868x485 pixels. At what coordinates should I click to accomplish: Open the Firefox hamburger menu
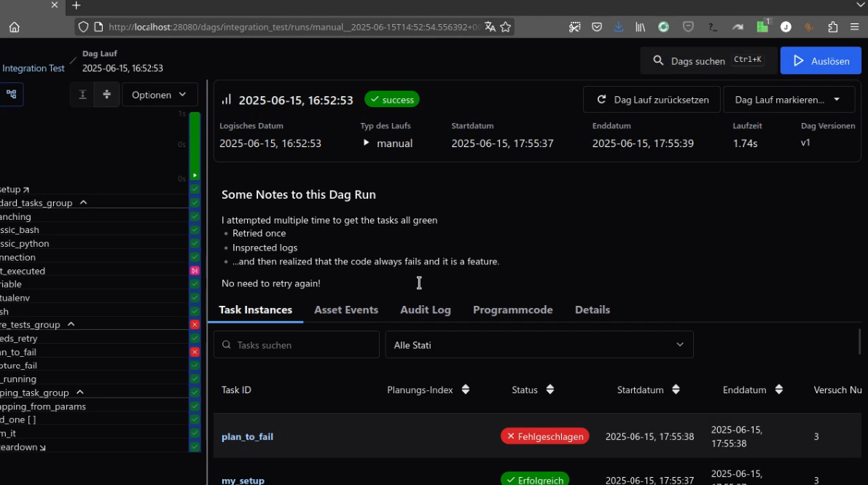pos(855,27)
